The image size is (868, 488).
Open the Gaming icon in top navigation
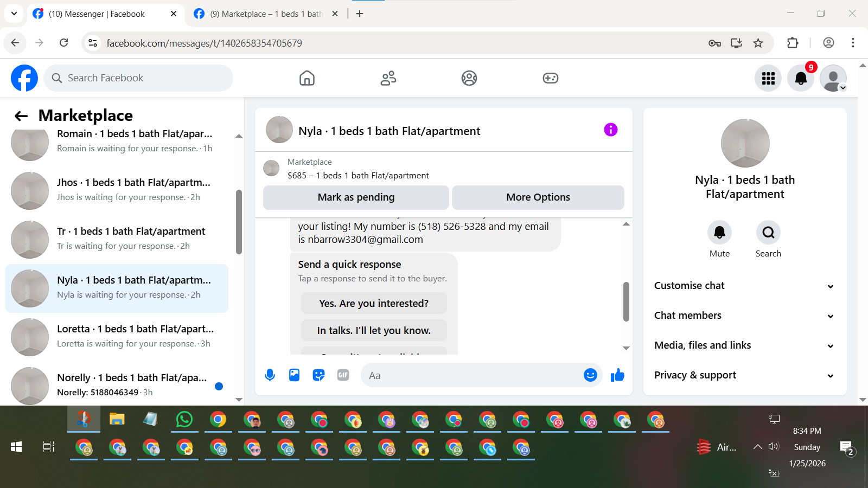[x=551, y=78]
